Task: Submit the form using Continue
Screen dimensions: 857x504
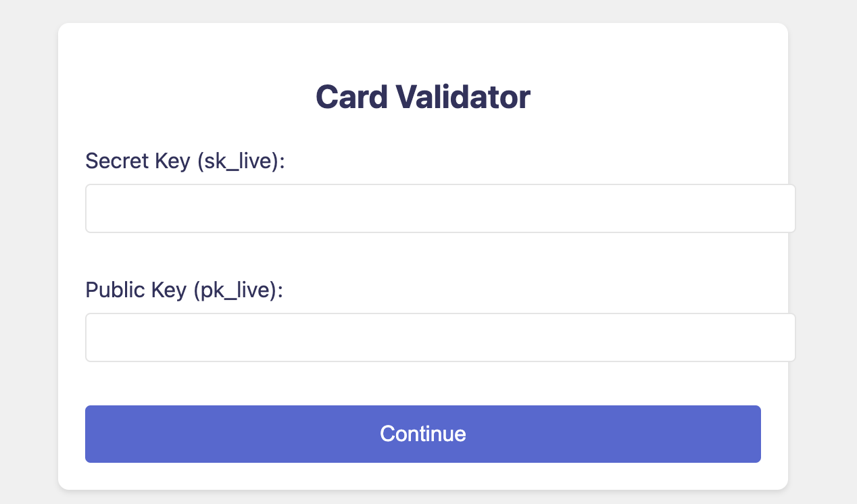Action: (423, 434)
